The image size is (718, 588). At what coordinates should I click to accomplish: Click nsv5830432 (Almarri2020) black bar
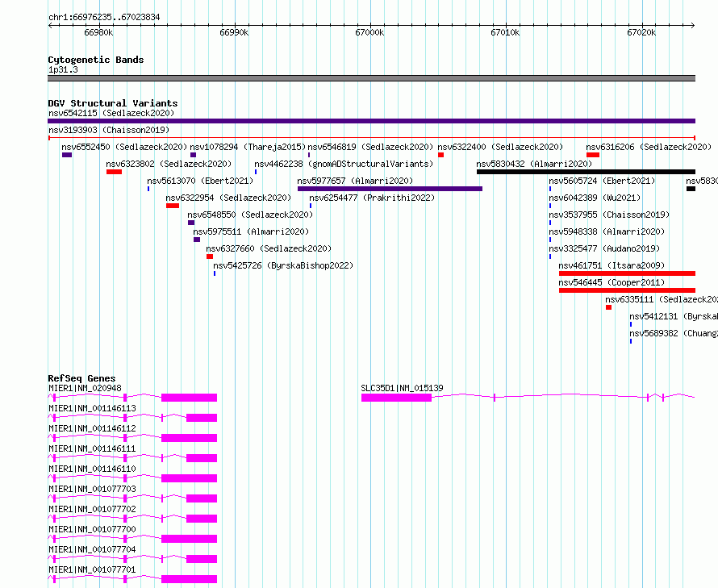click(x=587, y=172)
